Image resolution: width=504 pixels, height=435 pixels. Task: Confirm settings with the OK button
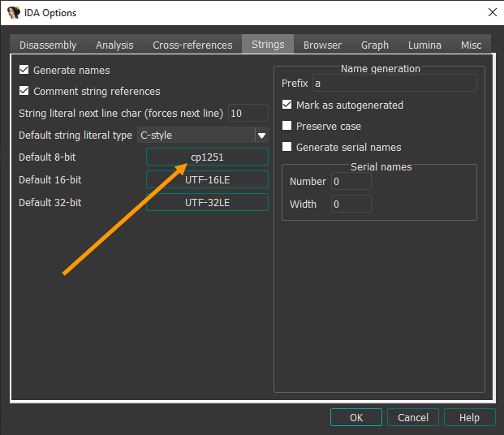click(356, 417)
